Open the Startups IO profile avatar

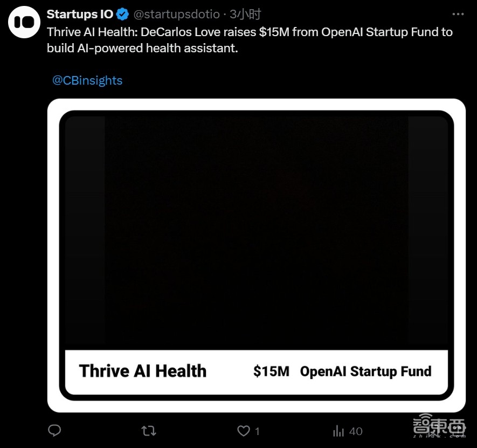pos(24,22)
